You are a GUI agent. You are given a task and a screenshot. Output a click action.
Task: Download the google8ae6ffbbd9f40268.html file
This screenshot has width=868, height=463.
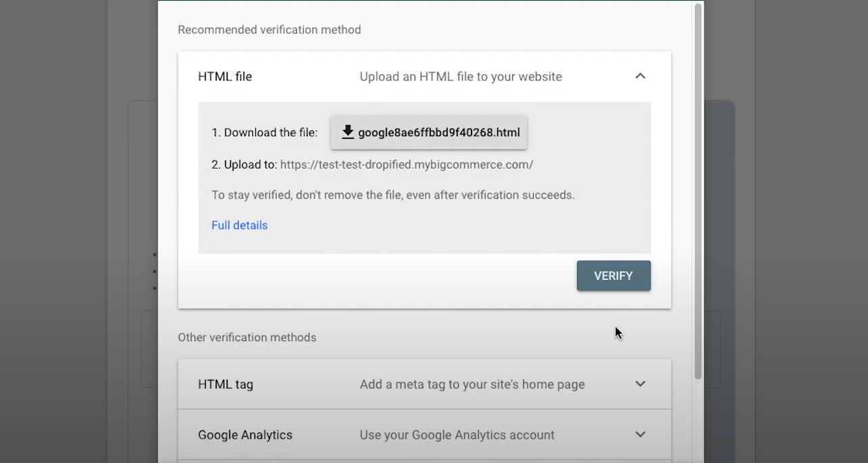[429, 133]
